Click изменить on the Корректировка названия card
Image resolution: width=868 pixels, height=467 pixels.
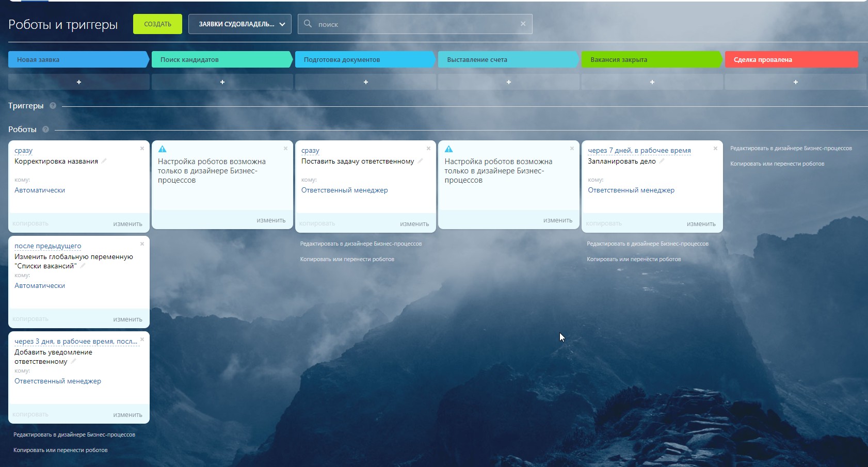pyautogui.click(x=127, y=224)
